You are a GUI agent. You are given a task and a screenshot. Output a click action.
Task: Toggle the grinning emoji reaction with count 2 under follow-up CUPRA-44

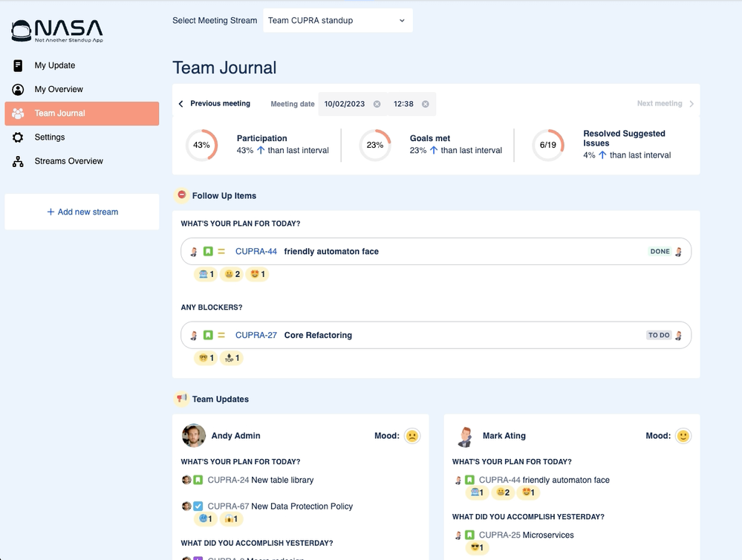[232, 274]
